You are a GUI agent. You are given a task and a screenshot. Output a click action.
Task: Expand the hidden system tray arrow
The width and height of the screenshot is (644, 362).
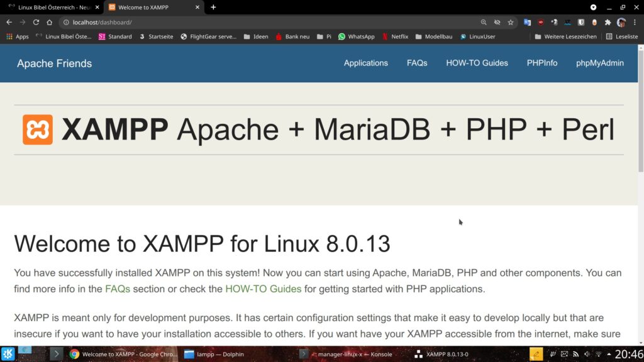click(x=609, y=354)
